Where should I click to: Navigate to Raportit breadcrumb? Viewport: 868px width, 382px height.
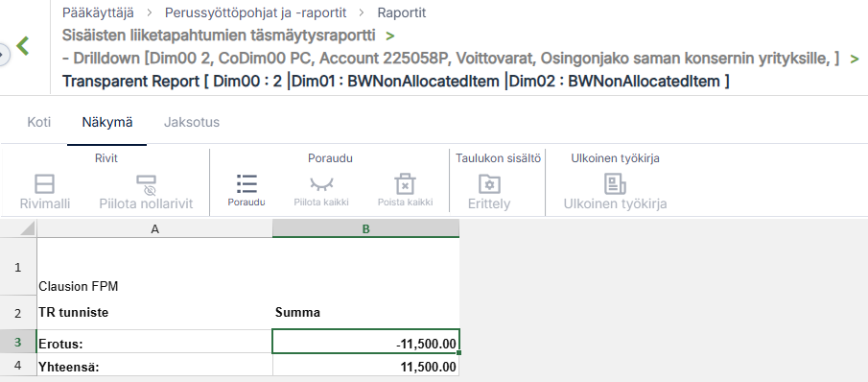click(x=402, y=12)
